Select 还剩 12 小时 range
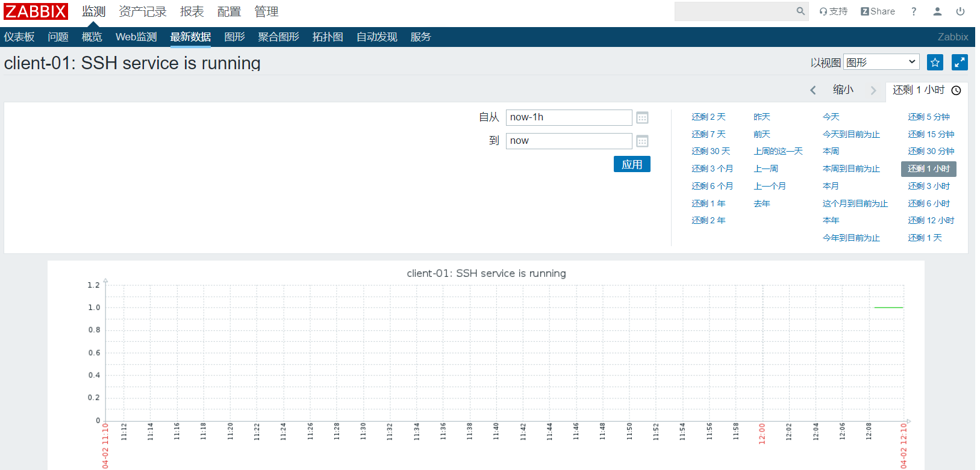 point(931,220)
